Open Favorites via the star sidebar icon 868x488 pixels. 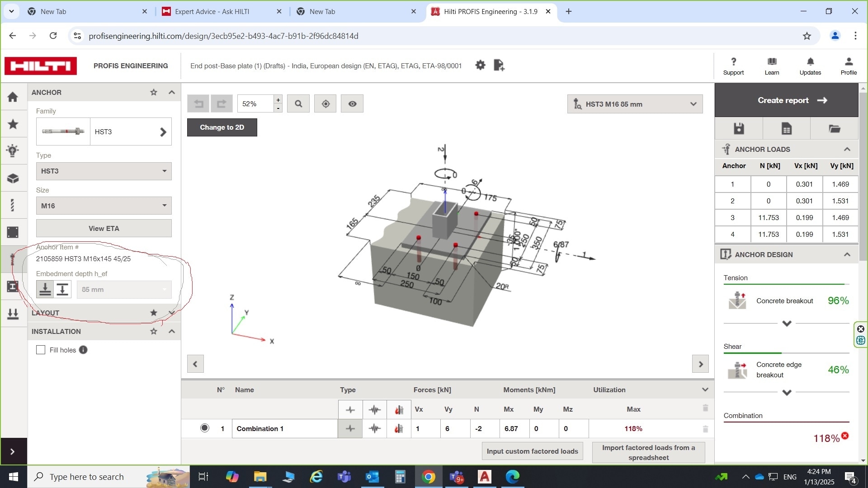[x=13, y=124]
